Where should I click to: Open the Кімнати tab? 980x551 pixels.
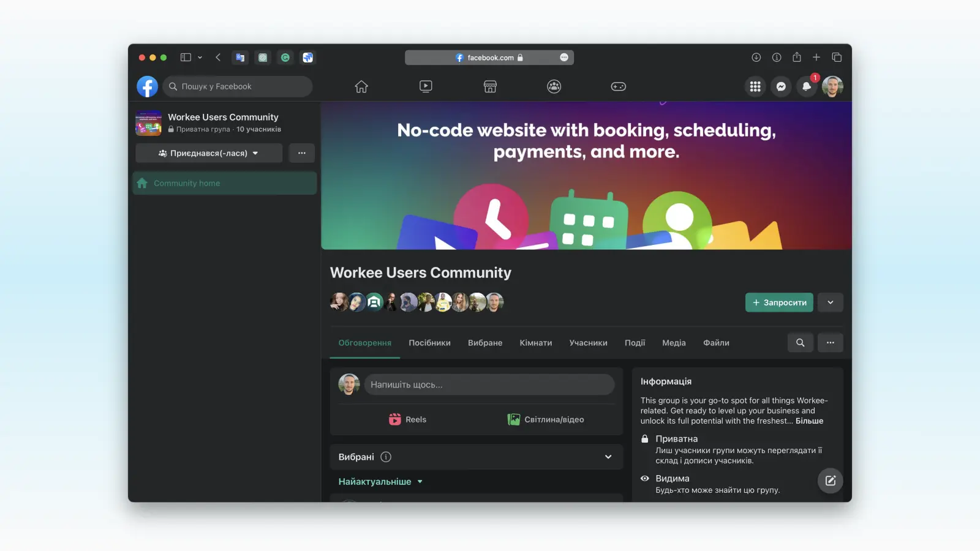pos(536,343)
